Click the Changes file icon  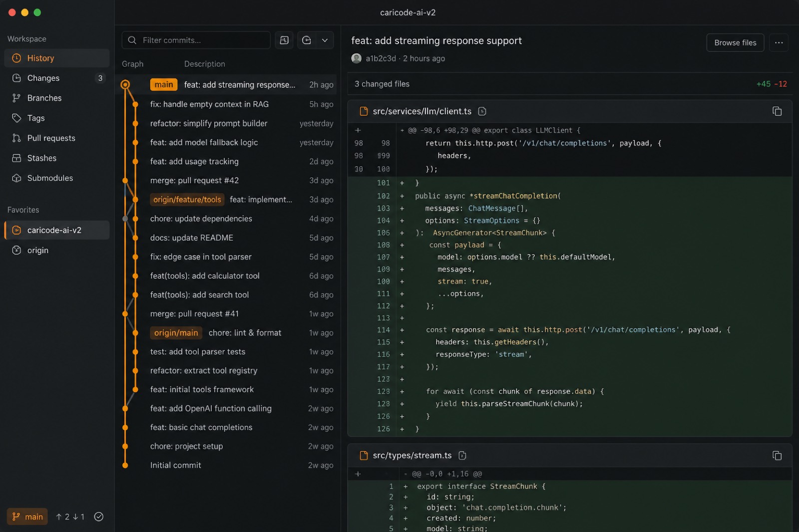[16, 78]
